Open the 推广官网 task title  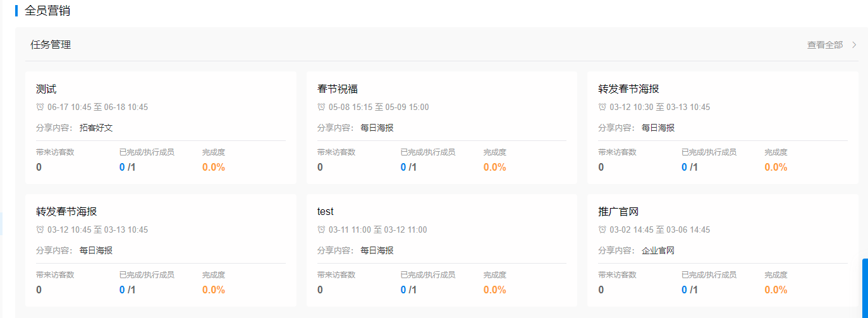click(x=614, y=212)
